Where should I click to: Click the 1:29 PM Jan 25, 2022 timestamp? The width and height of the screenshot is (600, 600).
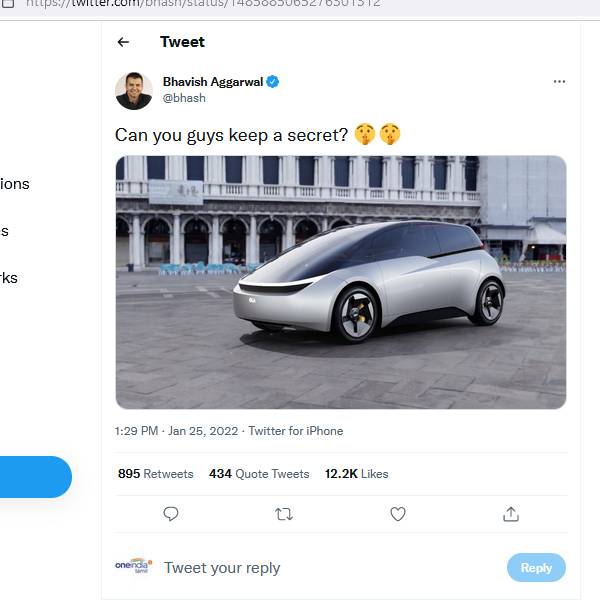[176, 431]
